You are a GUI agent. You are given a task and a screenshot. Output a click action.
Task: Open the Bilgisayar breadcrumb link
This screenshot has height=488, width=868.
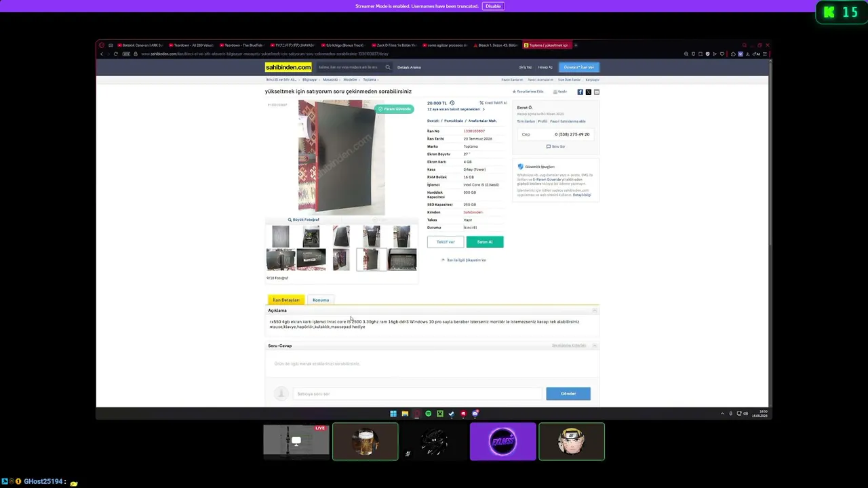[x=310, y=80]
